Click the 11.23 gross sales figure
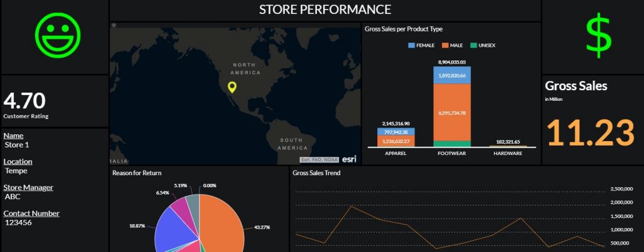Viewport: 644px width, 252px height. (591, 132)
